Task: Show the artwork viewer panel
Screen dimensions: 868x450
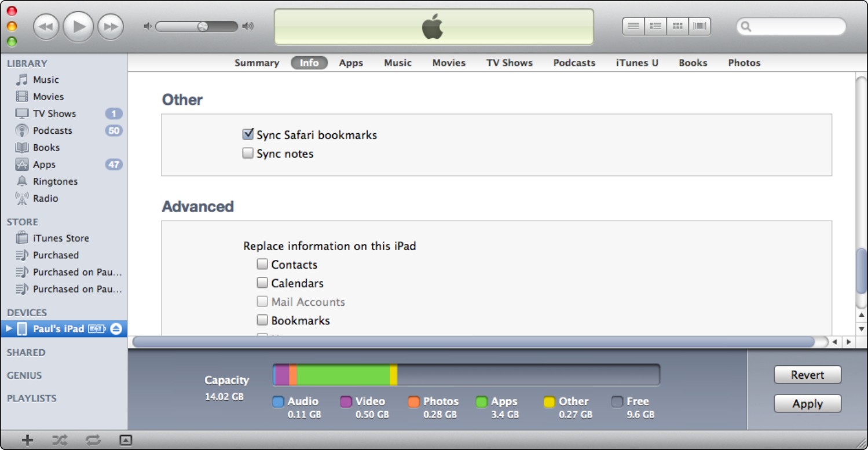Action: point(126,440)
